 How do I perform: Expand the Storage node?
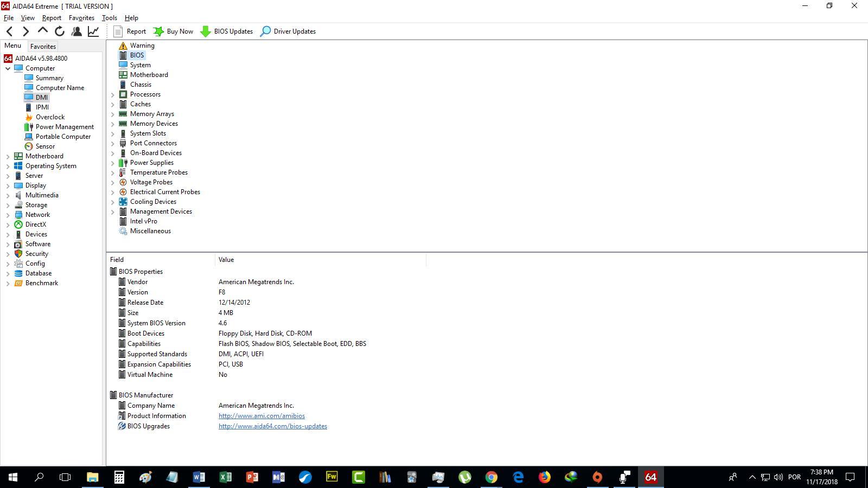pyautogui.click(x=8, y=205)
